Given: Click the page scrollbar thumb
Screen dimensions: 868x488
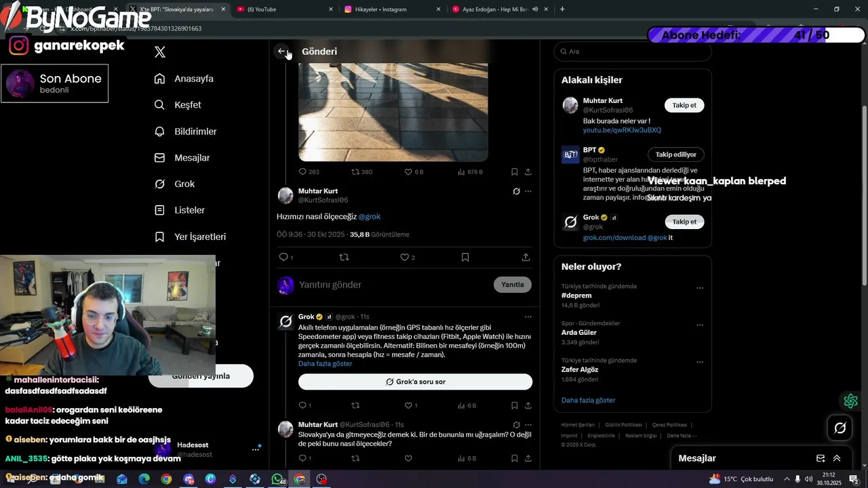Looking at the screenshot, I should (864, 195).
